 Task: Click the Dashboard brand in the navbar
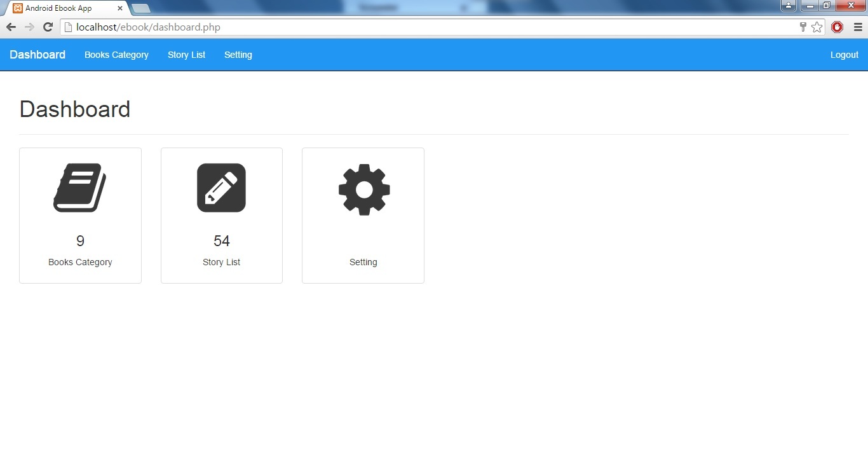click(x=37, y=55)
